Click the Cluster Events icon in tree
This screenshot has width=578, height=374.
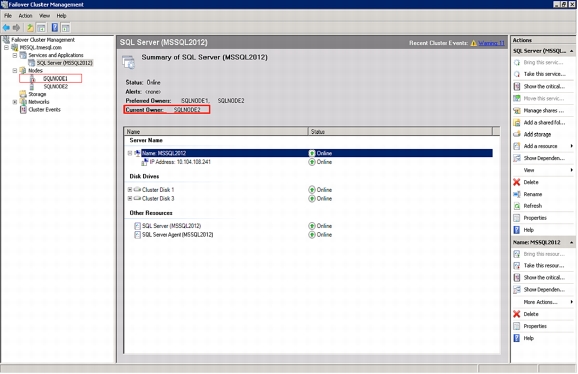coord(23,109)
